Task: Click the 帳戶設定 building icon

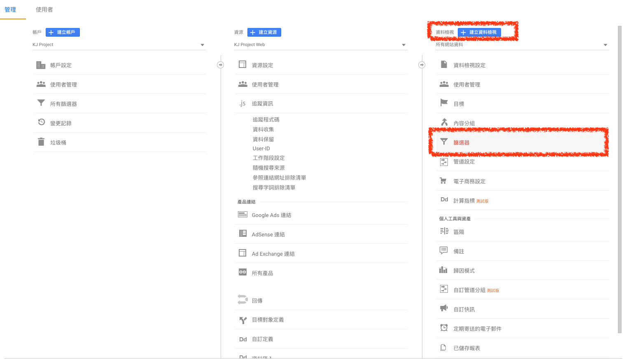Action: click(x=41, y=65)
